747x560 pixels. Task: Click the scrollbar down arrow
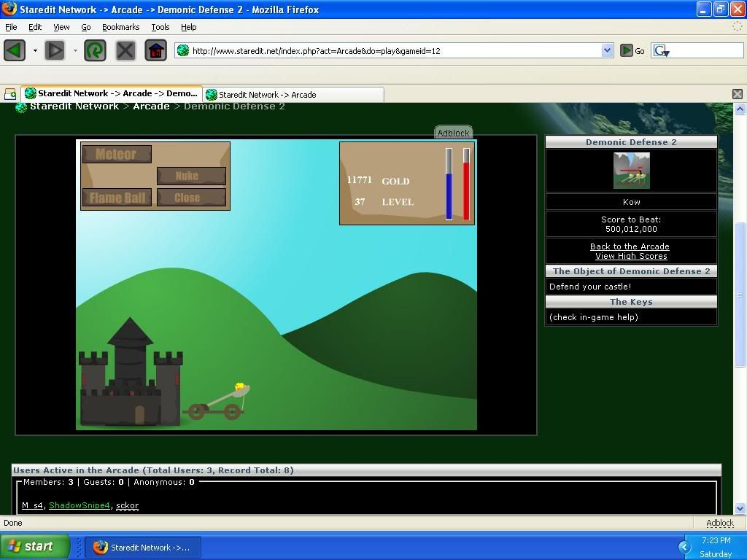740,508
